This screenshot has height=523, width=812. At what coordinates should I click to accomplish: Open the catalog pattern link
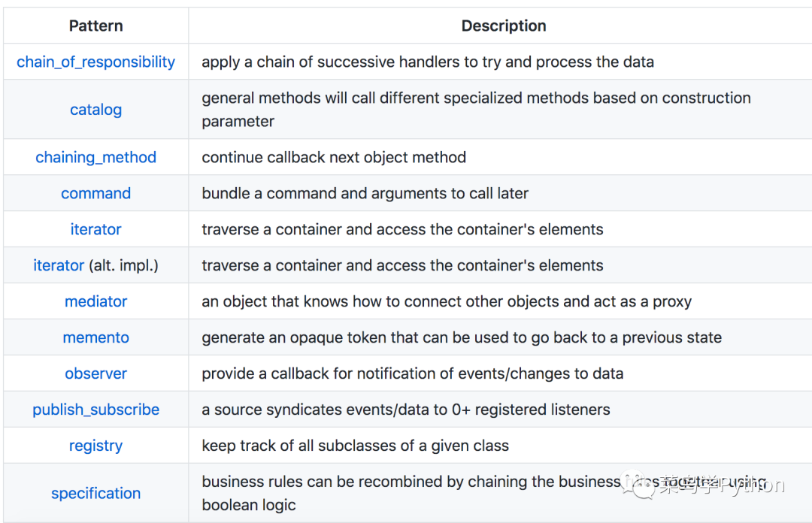click(x=95, y=110)
